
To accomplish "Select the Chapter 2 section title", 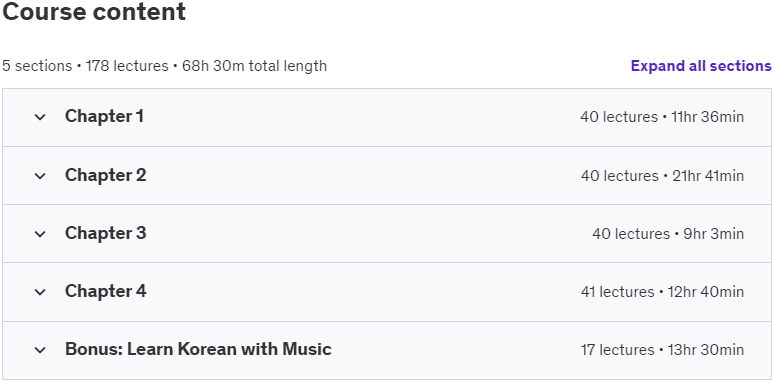I will 106,175.
